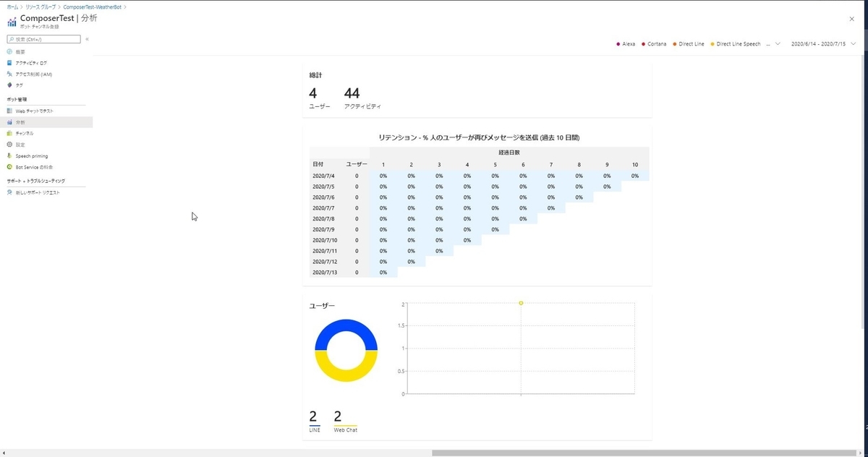Open the Bot Service の料金 icon
The width and height of the screenshot is (868, 457).
[x=9, y=167]
